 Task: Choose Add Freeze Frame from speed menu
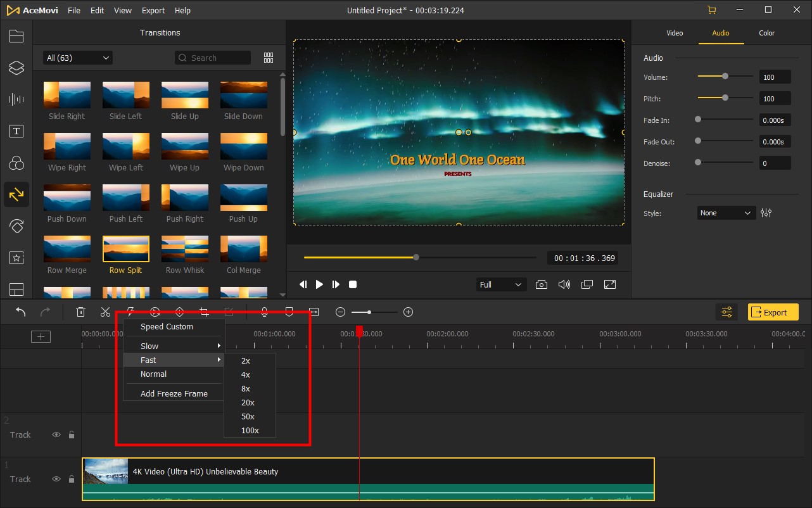(x=174, y=394)
